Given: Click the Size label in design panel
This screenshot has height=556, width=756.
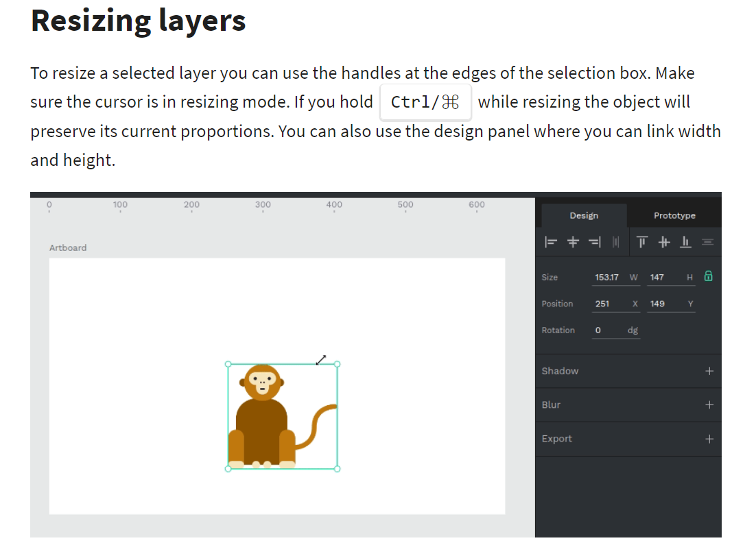Looking at the screenshot, I should tap(550, 278).
